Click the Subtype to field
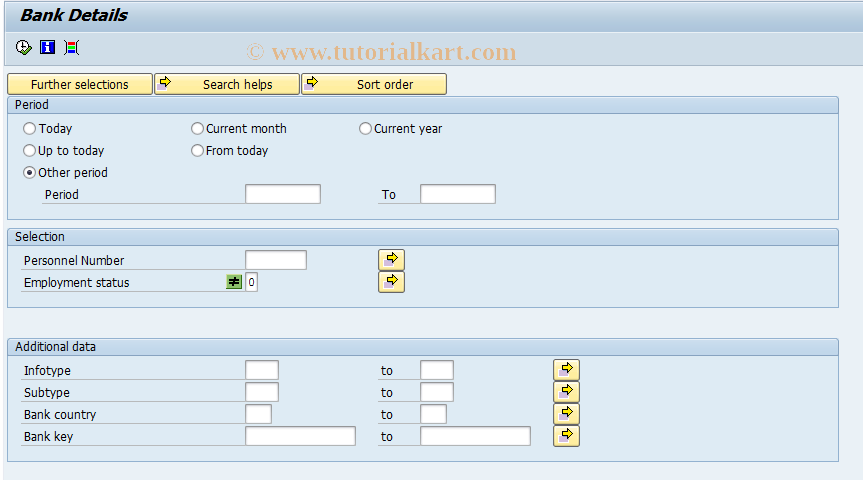This screenshot has height=480, width=863. point(437,392)
